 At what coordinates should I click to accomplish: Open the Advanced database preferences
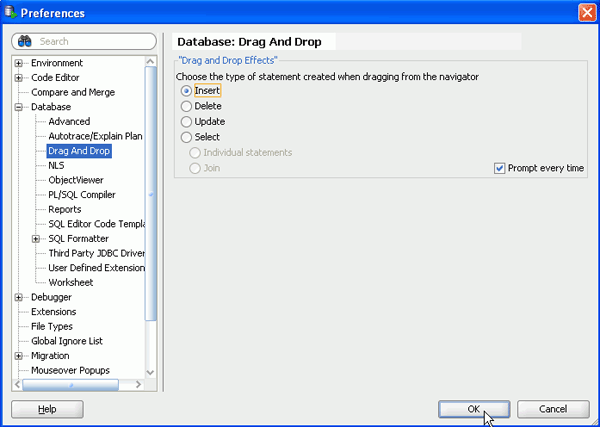(x=69, y=122)
